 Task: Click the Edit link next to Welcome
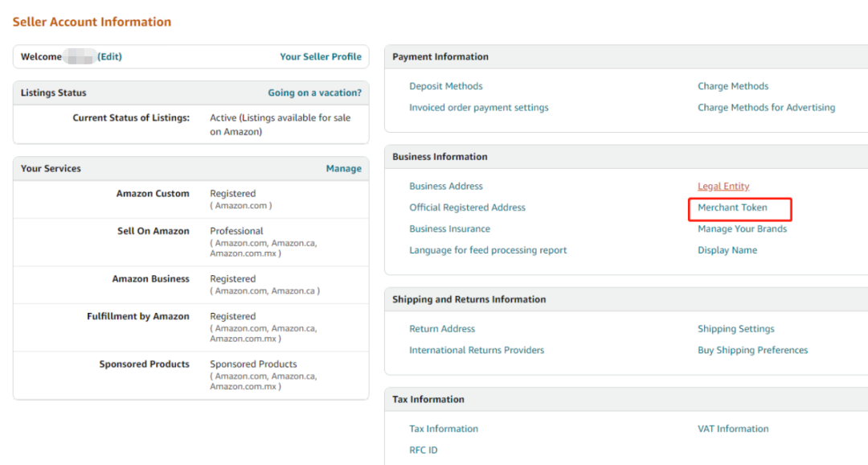109,56
